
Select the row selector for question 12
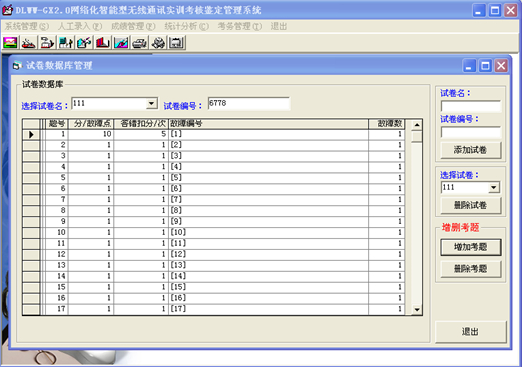click(31, 255)
